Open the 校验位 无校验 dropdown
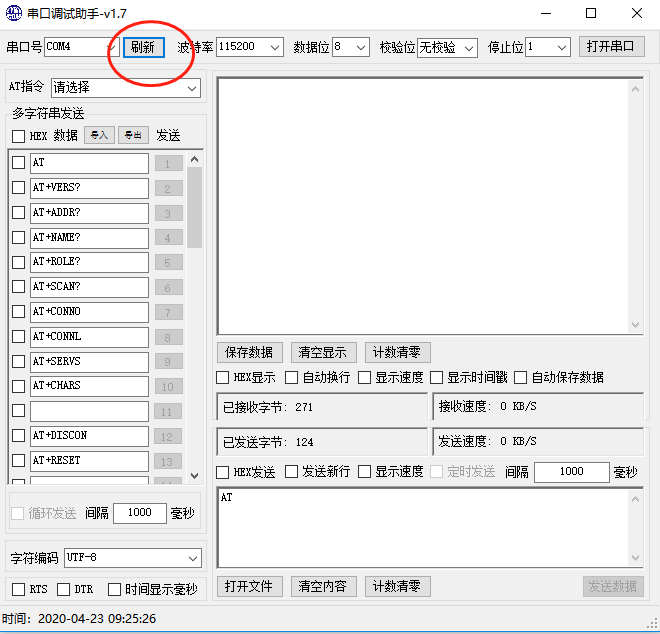The width and height of the screenshot is (660, 634). click(x=447, y=48)
